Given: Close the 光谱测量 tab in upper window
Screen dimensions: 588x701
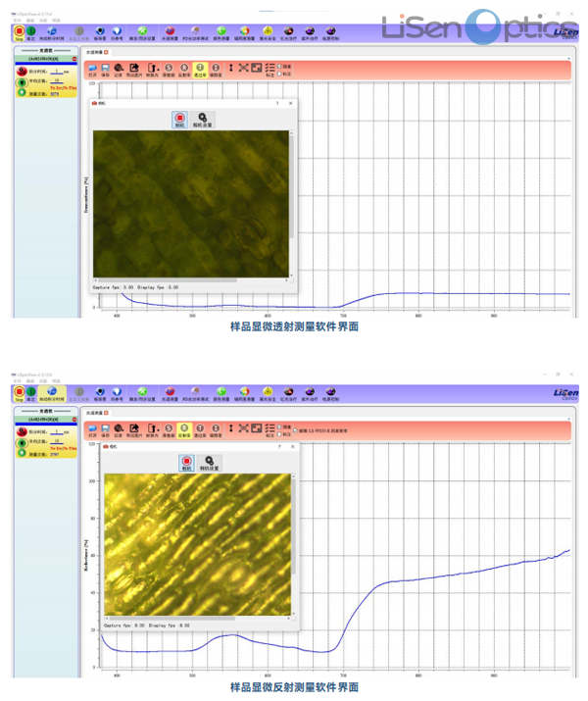Looking at the screenshot, I should point(106,52).
